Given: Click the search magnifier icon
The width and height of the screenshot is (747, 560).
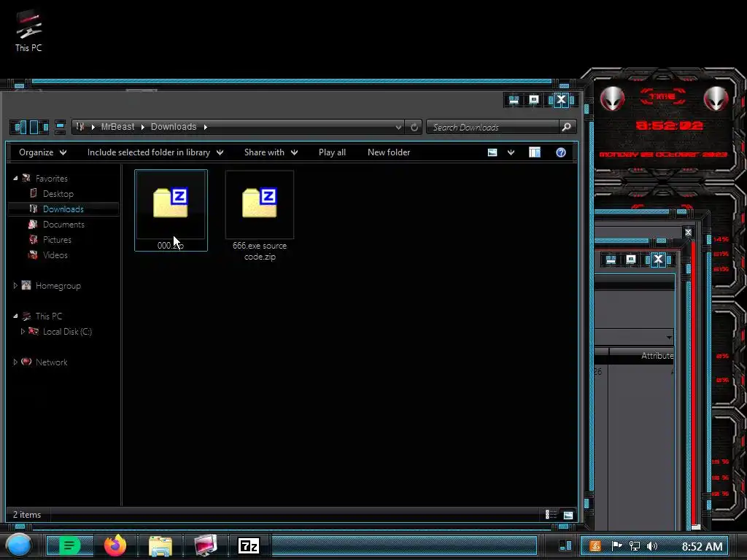Looking at the screenshot, I should pos(566,127).
